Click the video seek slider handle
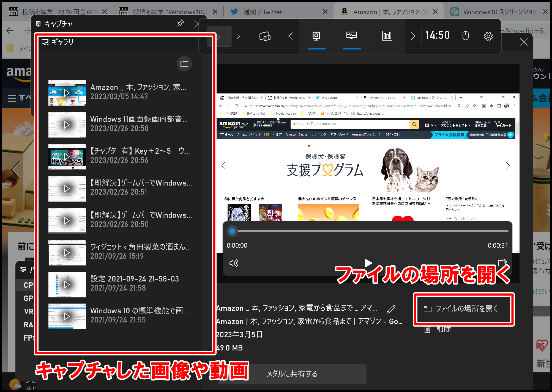 coord(232,231)
